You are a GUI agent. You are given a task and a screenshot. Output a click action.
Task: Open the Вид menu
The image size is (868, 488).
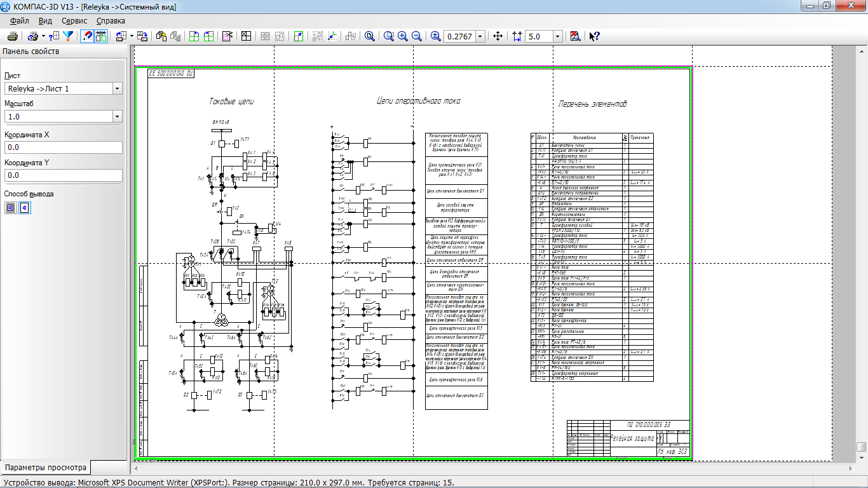click(45, 20)
